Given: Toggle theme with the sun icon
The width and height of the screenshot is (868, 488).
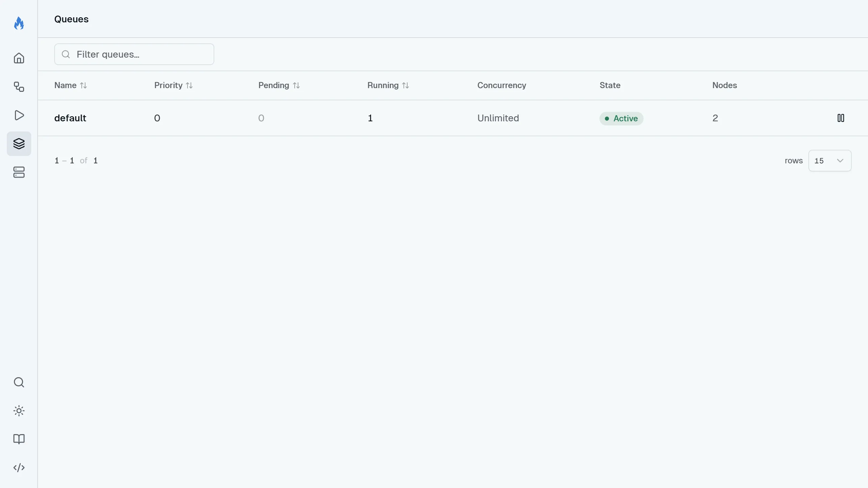Looking at the screenshot, I should click(19, 411).
